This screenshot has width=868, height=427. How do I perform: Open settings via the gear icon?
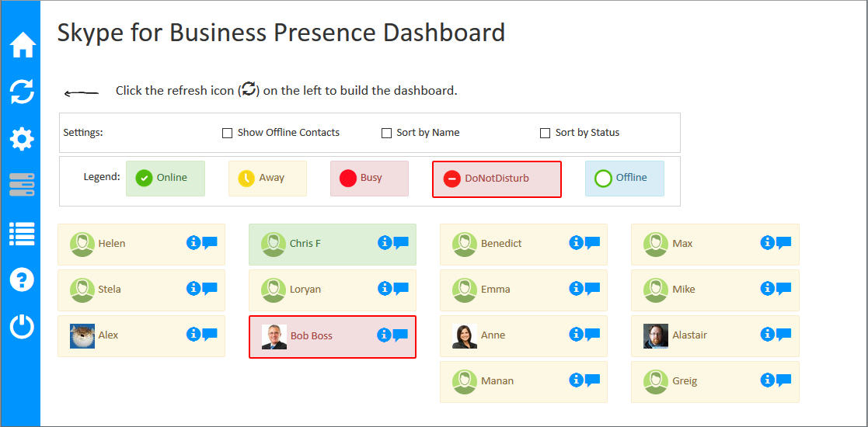click(22, 140)
